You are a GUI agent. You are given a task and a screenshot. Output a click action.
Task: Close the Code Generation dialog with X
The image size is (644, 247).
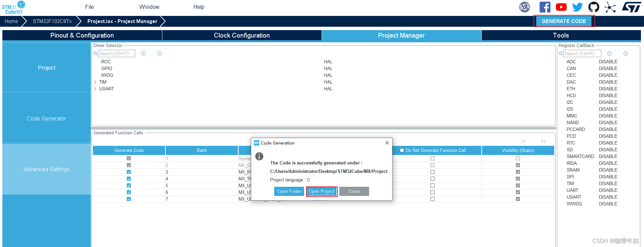point(387,143)
